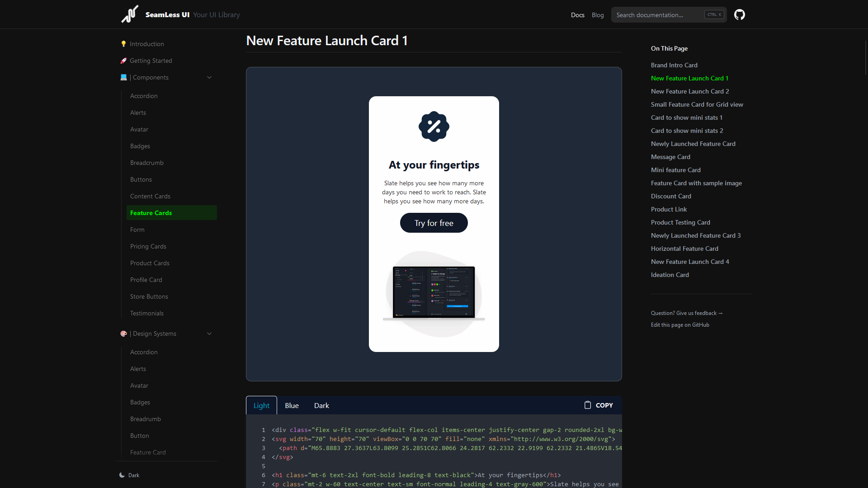Viewport: 868px width, 488px height.
Task: Jump to Product Testing Card section
Action: [x=680, y=222]
